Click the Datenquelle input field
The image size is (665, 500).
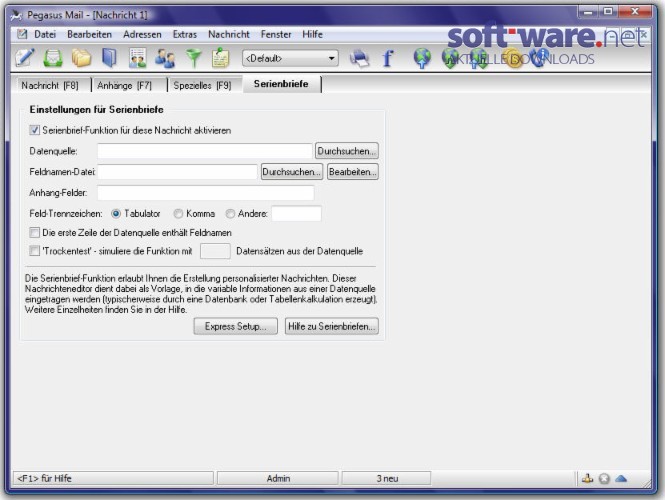[205, 151]
